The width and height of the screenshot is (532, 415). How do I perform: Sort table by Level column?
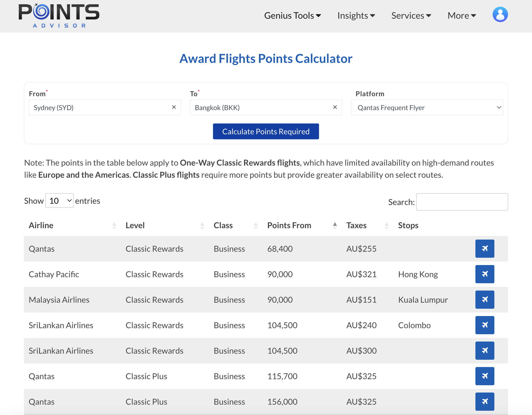coord(165,225)
